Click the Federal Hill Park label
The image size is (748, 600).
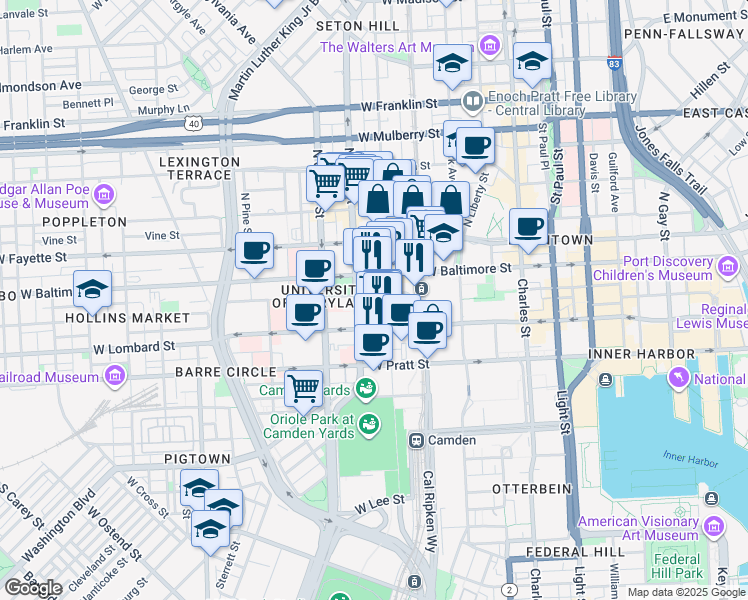tap(672, 567)
